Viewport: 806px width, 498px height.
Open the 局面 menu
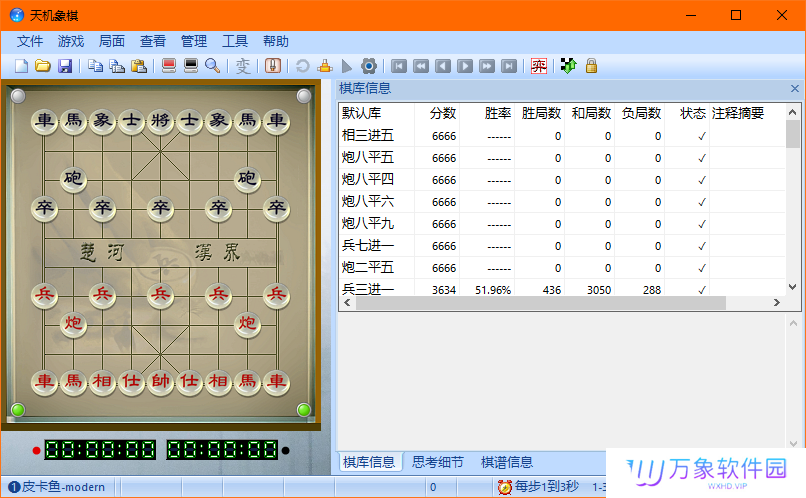click(112, 41)
